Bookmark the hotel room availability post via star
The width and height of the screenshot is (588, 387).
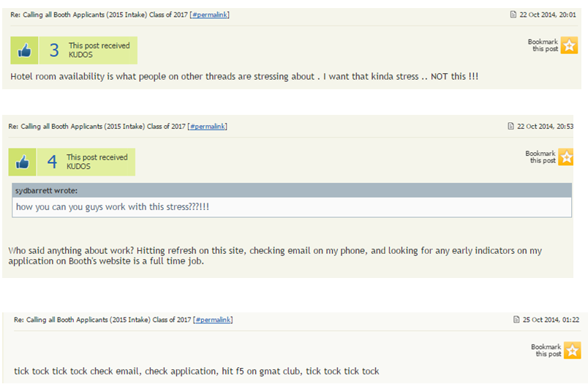(570, 45)
